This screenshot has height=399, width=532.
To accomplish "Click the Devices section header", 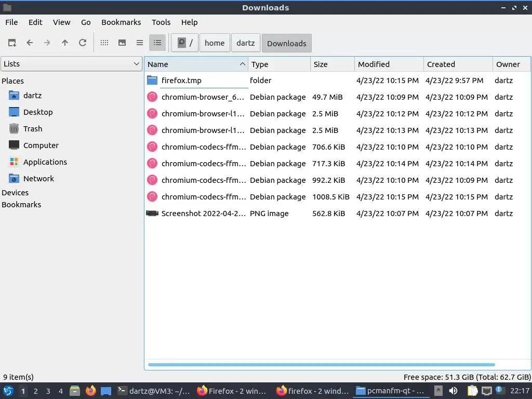I will tap(15, 193).
